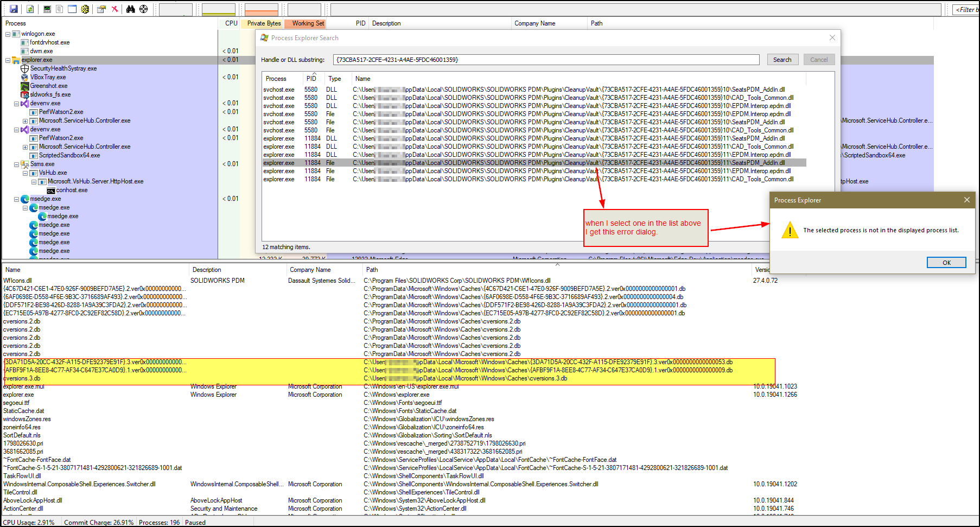Screen dimensions: 980x527
Task: Collapse the winlogon.exe tree node
Action: [x=8, y=34]
